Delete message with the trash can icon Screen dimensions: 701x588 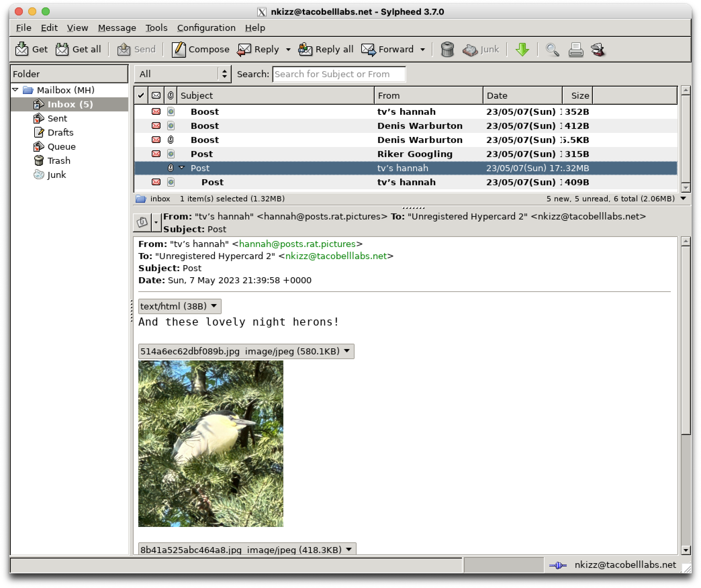tap(447, 49)
